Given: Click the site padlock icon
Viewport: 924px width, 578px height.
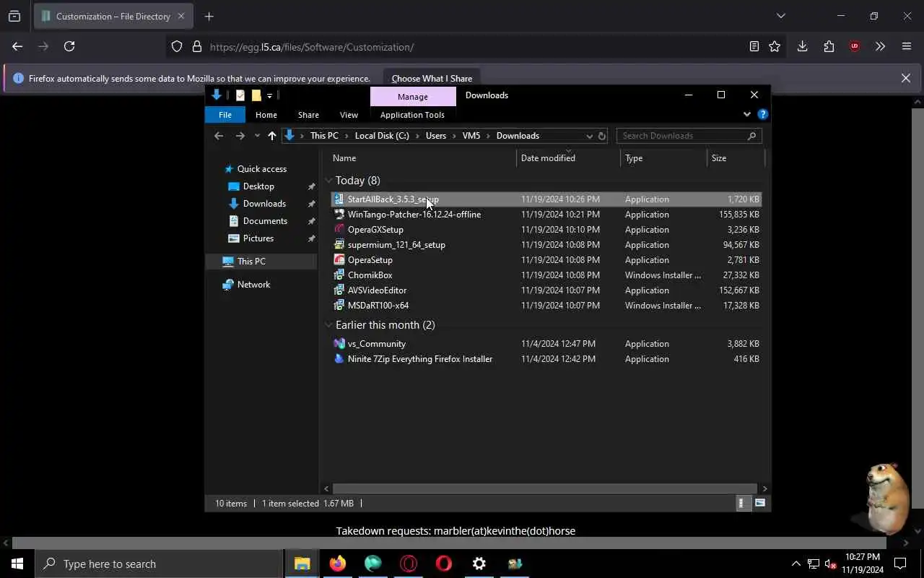Looking at the screenshot, I should (196, 47).
